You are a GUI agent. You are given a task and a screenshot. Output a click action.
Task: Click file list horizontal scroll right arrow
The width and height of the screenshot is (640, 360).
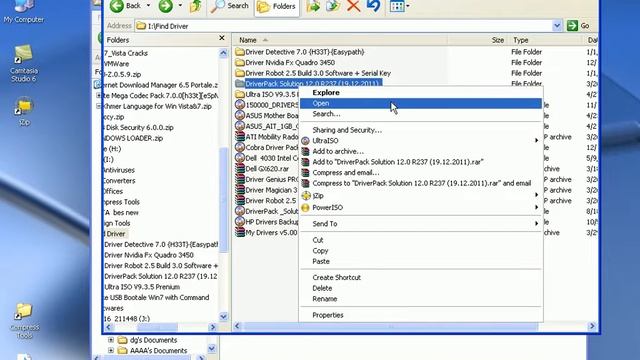click(x=592, y=326)
